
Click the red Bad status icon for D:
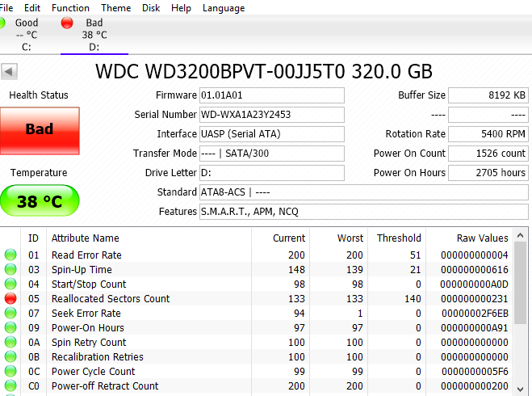coord(67,23)
